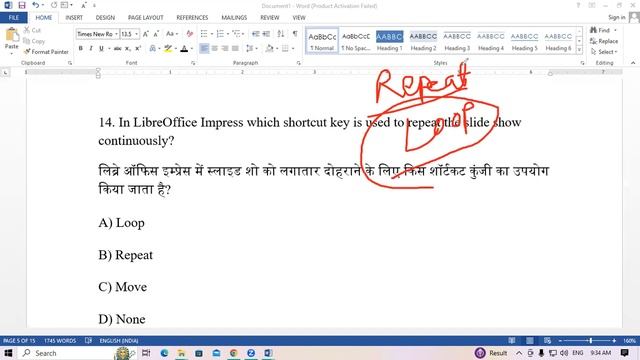The height and width of the screenshot is (360, 640).
Task: Open Microsoft Edge from the taskbar
Action: coord(164,353)
